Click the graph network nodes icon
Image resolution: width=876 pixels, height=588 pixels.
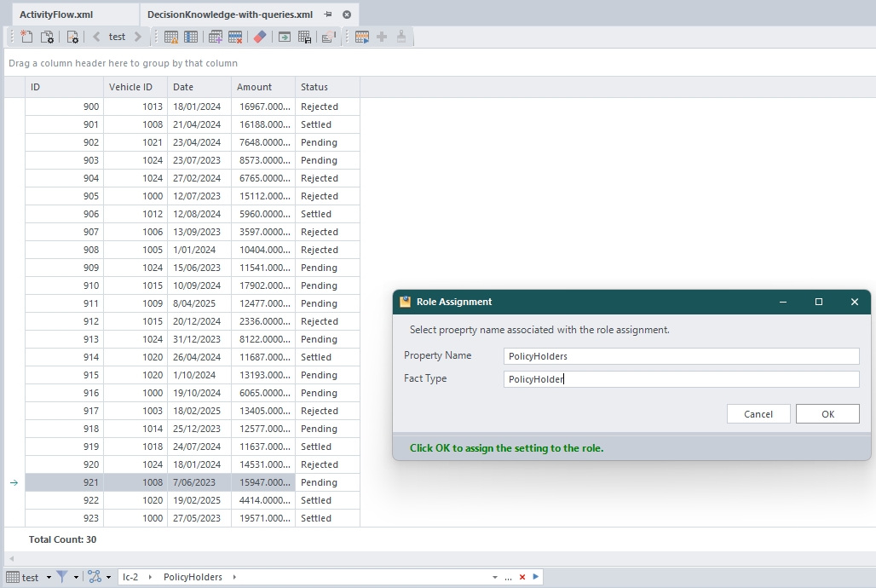pyautogui.click(x=95, y=577)
